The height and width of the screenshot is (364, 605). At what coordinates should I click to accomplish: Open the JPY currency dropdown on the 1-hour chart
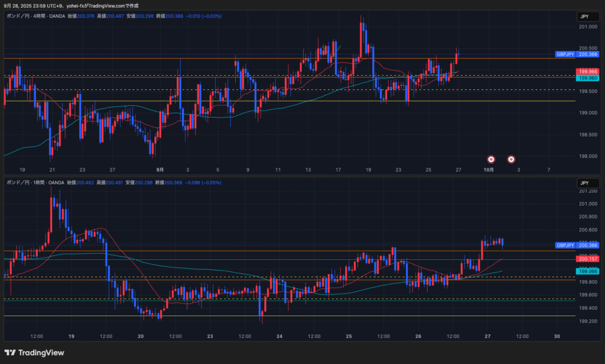coord(584,183)
